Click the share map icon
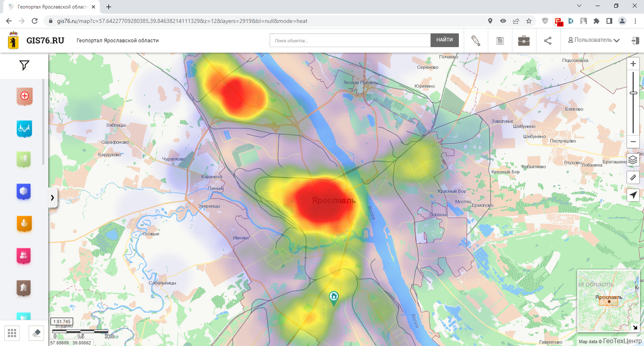The image size is (644, 346). click(x=548, y=41)
